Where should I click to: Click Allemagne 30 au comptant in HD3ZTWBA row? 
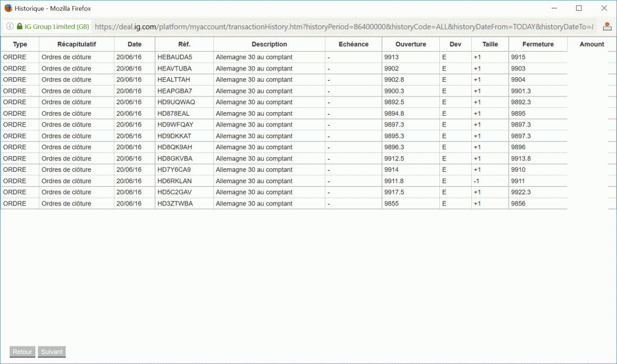[254, 204]
